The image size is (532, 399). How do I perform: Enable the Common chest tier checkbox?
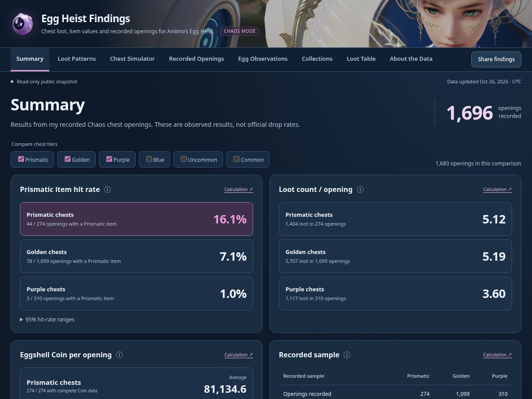236,159
